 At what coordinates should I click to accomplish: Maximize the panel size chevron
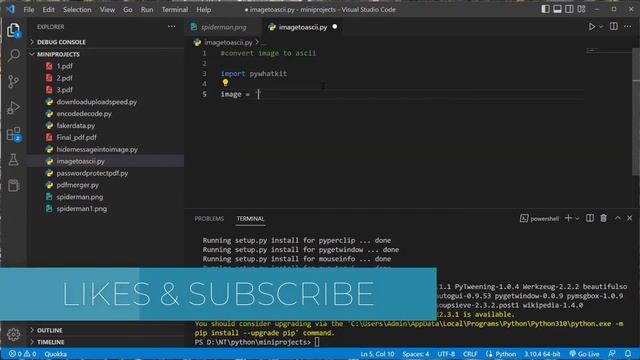618,218
